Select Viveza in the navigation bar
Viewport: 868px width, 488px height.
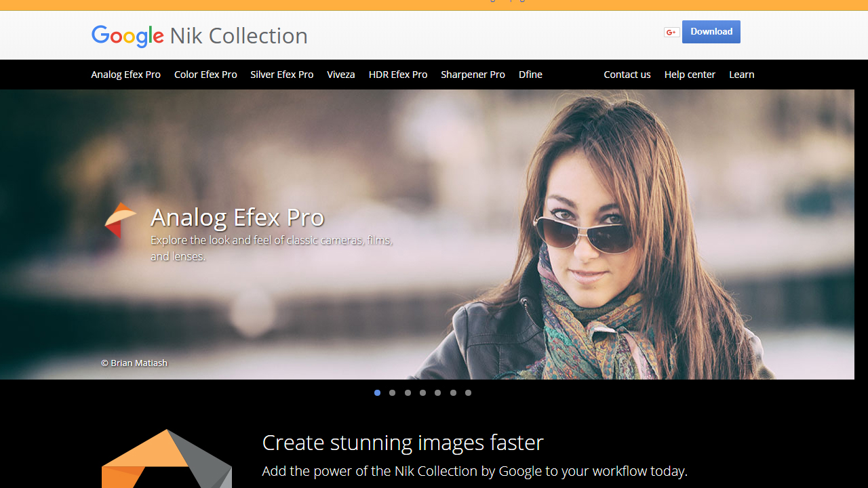(341, 75)
